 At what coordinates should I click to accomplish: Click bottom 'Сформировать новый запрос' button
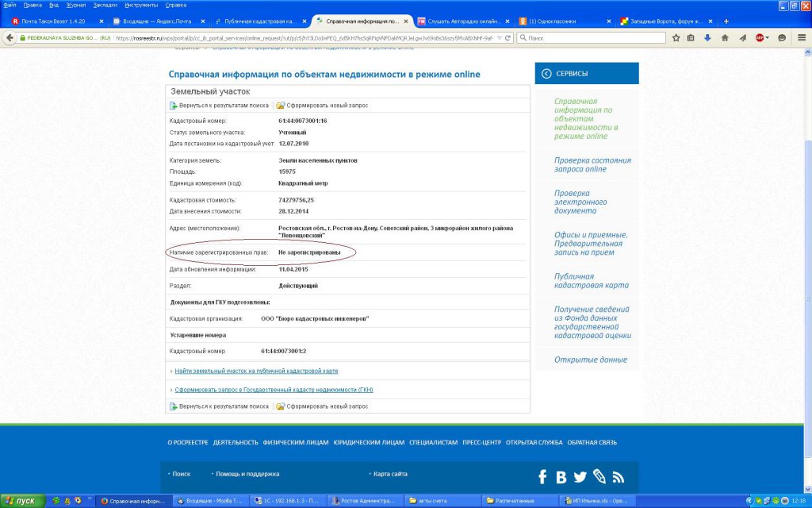click(x=322, y=406)
